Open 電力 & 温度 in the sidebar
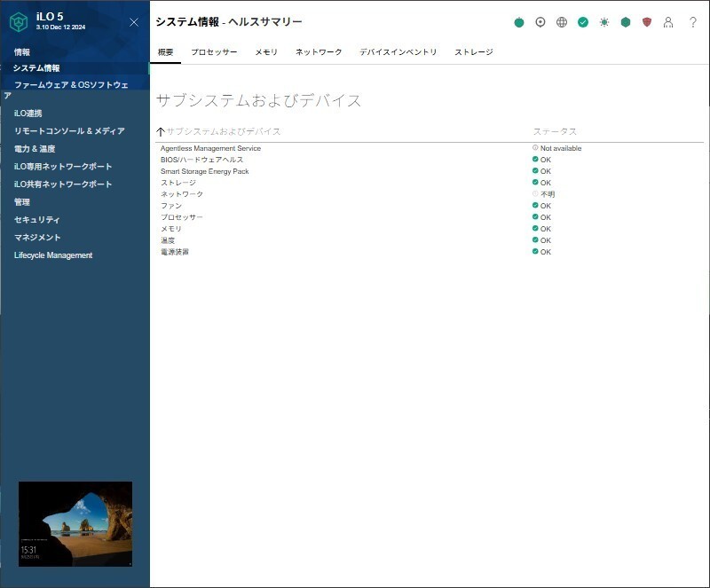The image size is (710, 588). coord(35,149)
